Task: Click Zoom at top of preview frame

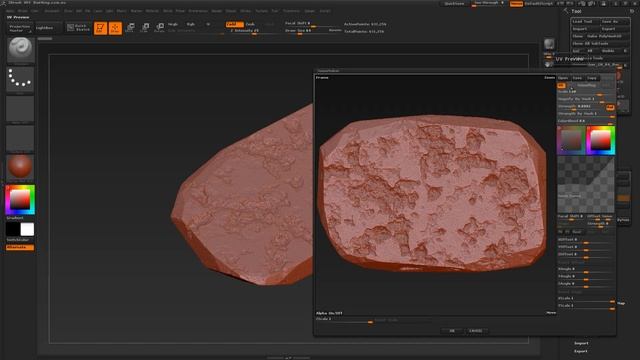Action: (549, 78)
